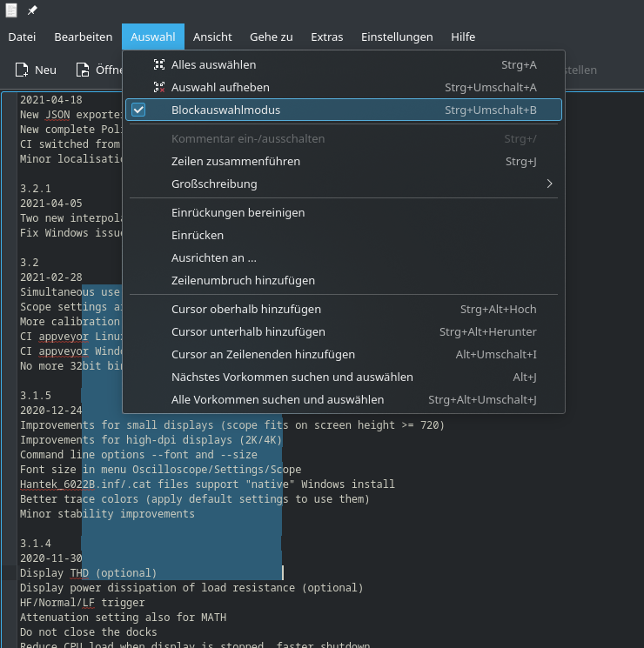
Task: Open the Datei menu
Action: 22,37
